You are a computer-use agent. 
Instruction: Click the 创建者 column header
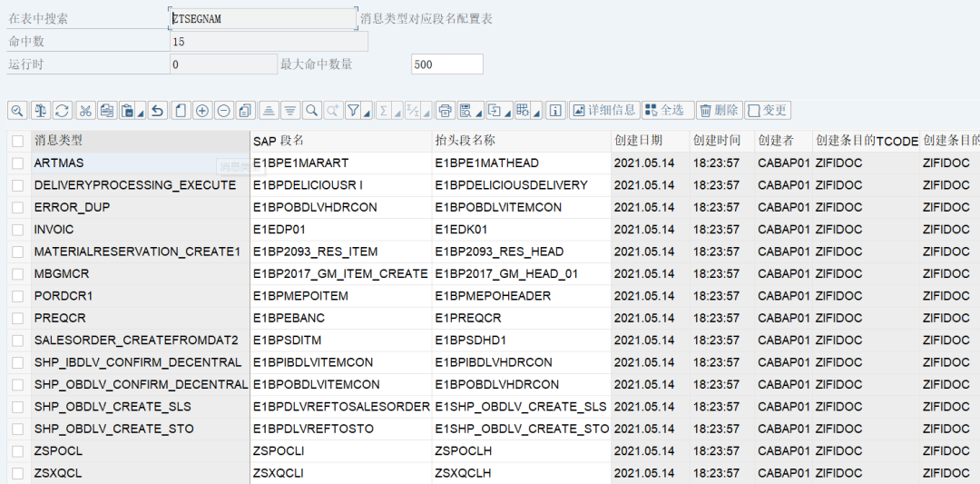point(782,141)
